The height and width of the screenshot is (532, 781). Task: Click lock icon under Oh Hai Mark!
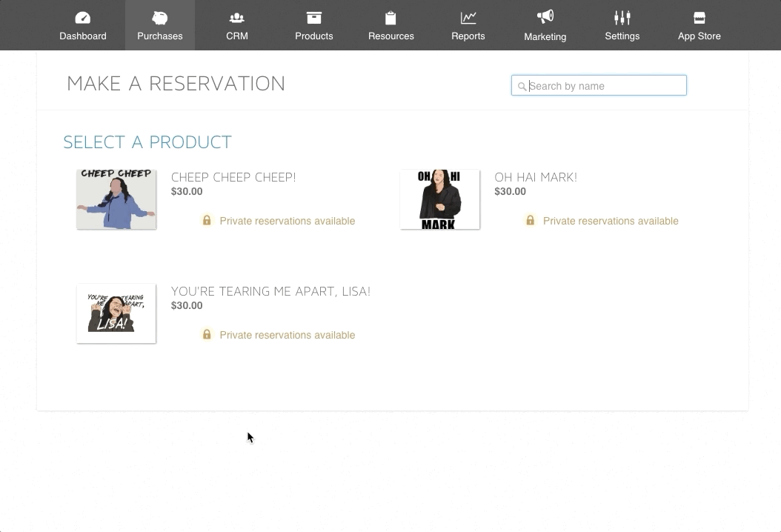pos(530,219)
